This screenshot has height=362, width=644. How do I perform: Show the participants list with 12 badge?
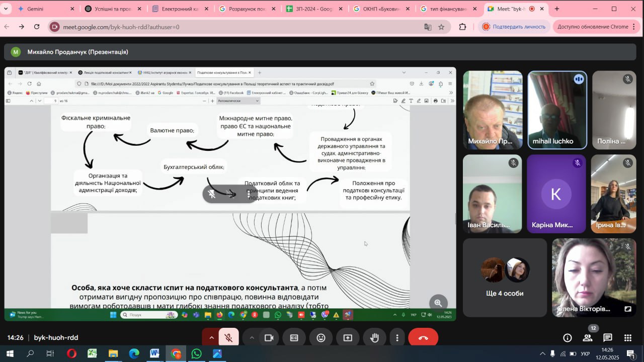point(587,337)
